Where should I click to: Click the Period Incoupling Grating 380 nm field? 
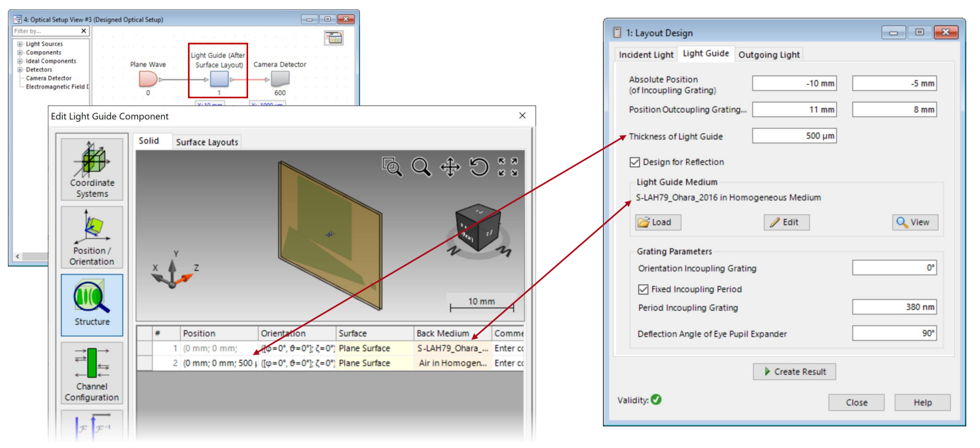click(894, 307)
